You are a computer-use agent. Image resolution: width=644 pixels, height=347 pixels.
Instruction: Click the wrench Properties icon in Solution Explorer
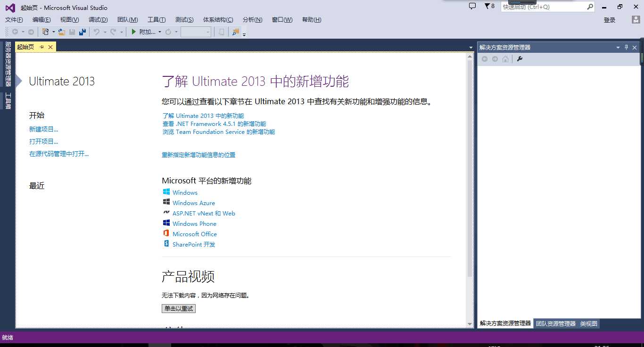(520, 59)
